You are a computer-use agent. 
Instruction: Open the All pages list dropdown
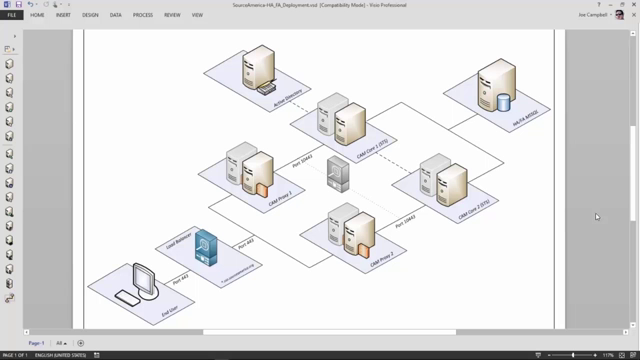61,343
